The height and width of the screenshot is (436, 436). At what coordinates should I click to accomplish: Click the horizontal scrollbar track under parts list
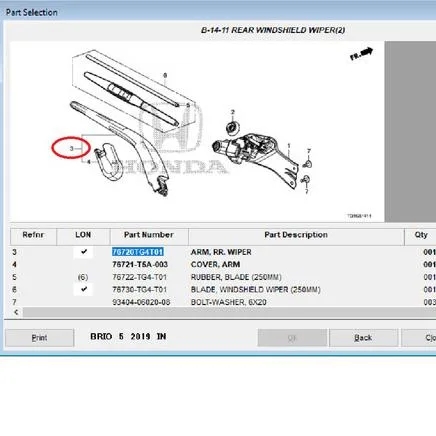coord(229,313)
